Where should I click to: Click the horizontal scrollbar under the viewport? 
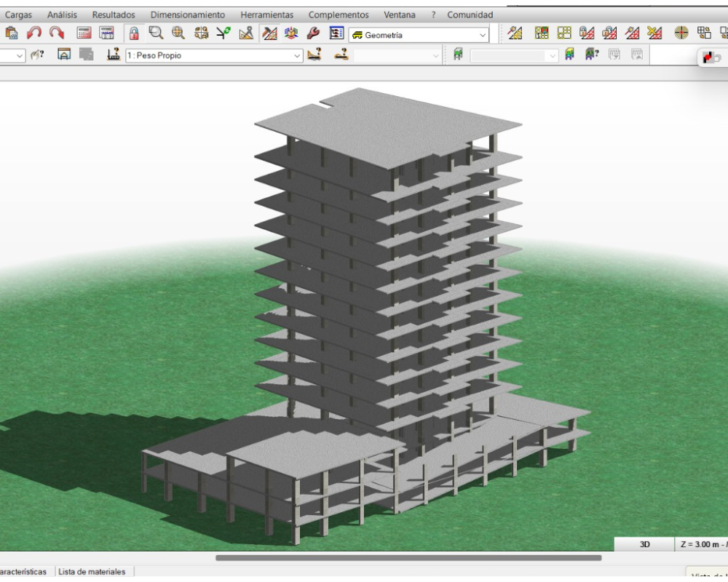408,558
